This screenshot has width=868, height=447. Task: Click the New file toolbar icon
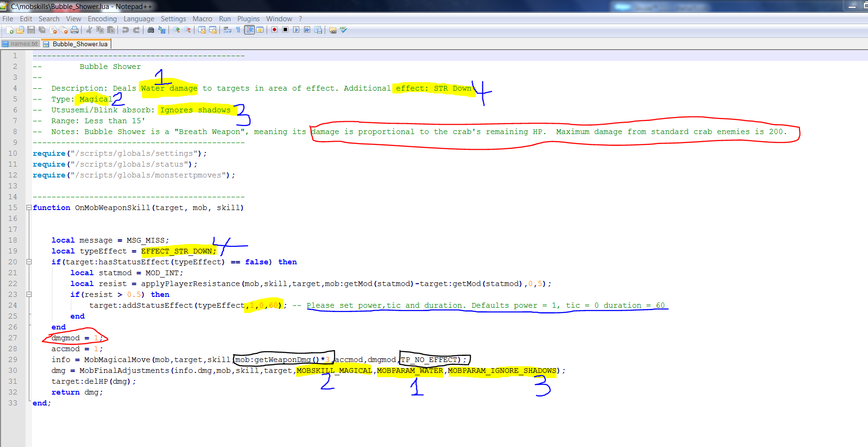pyautogui.click(x=9, y=30)
